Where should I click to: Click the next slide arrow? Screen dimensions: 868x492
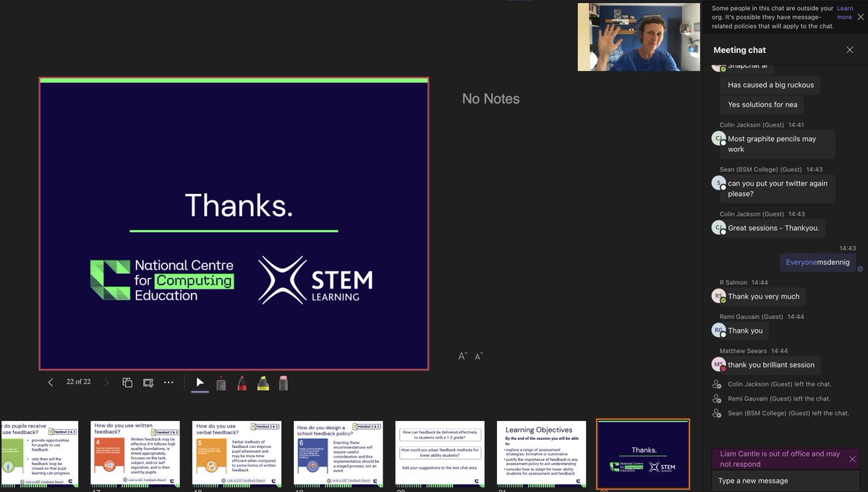[107, 382]
